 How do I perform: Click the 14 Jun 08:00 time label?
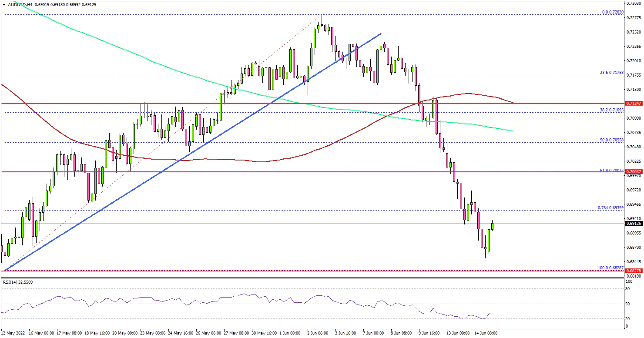pyautogui.click(x=486, y=333)
